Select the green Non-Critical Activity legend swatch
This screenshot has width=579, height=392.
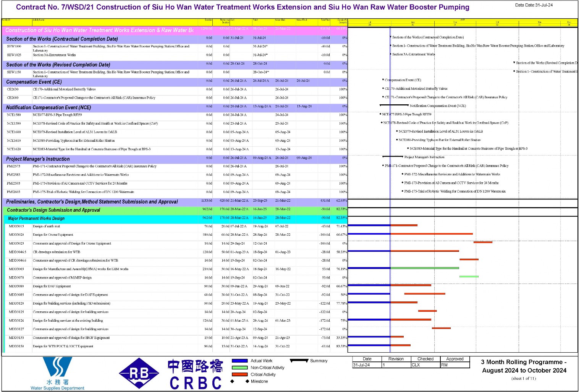(x=239, y=368)
